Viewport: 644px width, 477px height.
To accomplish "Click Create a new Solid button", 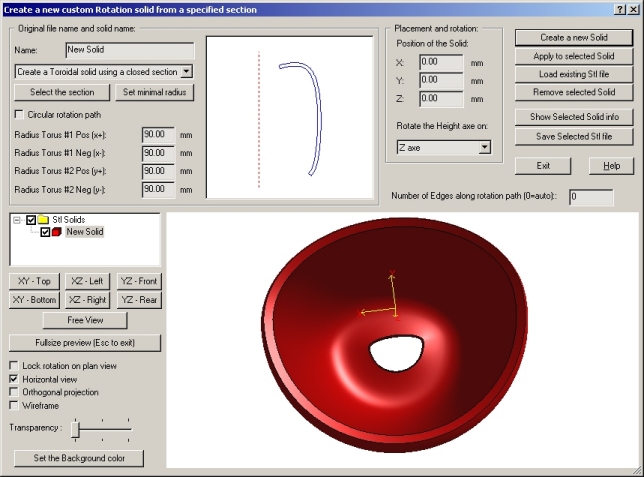I will [x=574, y=37].
